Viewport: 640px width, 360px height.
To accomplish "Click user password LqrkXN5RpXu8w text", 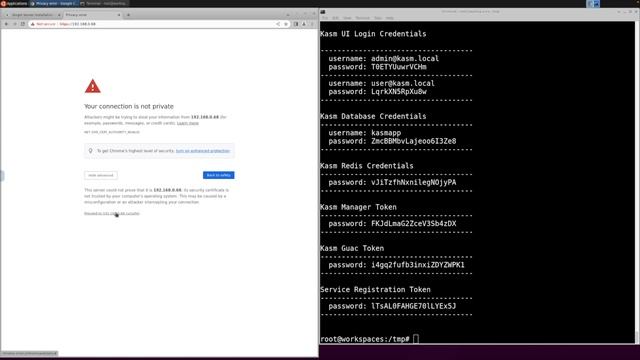I will (x=399, y=92).
